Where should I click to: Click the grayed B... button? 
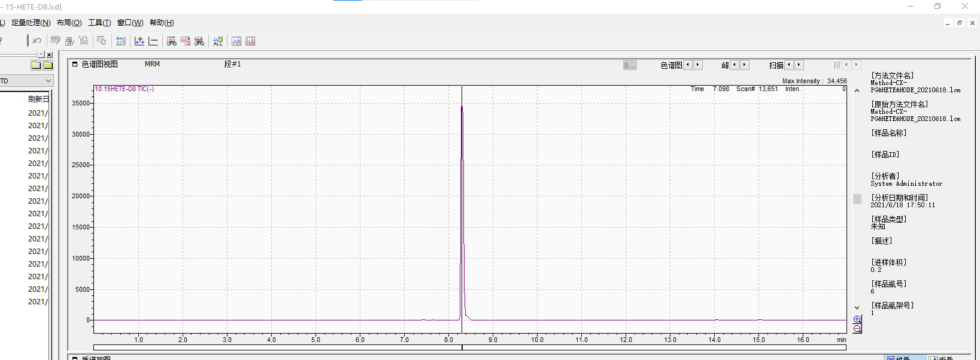pos(630,65)
